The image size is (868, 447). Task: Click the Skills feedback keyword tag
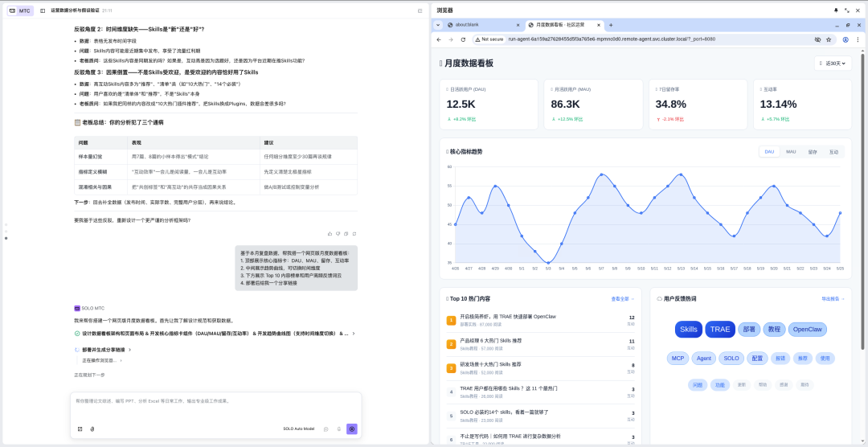point(689,329)
